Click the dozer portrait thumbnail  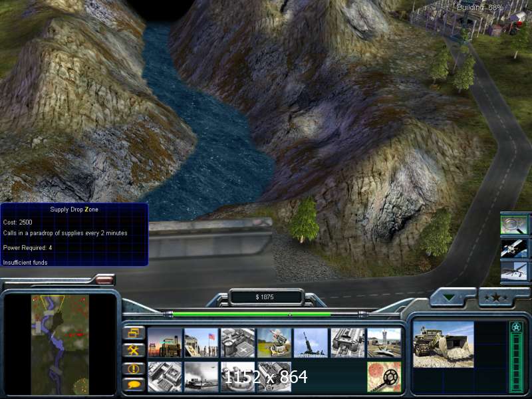[x=443, y=344]
